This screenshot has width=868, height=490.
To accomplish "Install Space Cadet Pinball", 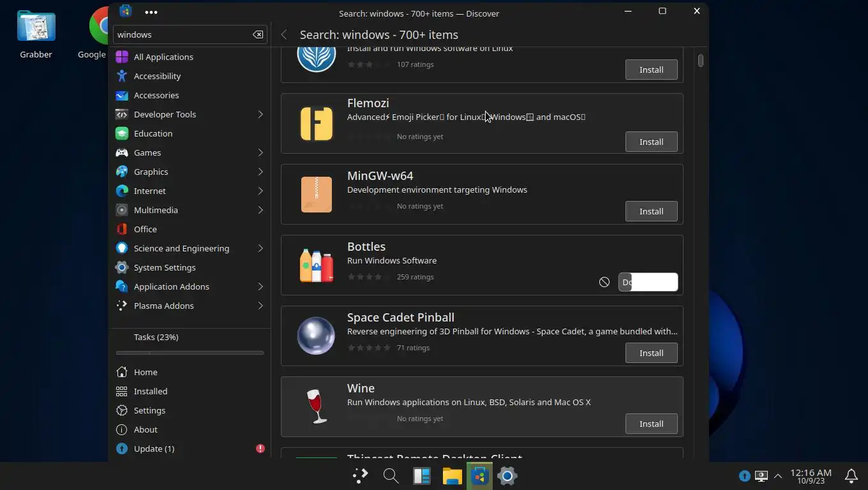I will tap(651, 353).
